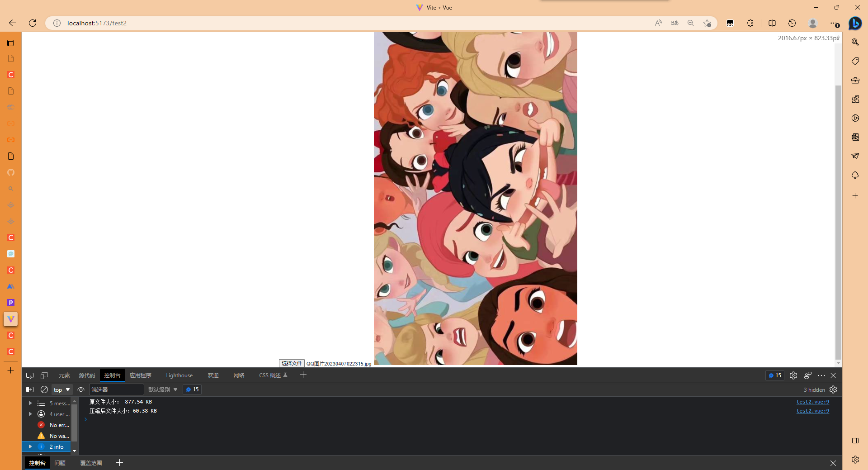Click the zoom out magnifier in address bar
The height and width of the screenshot is (470, 868).
click(691, 23)
